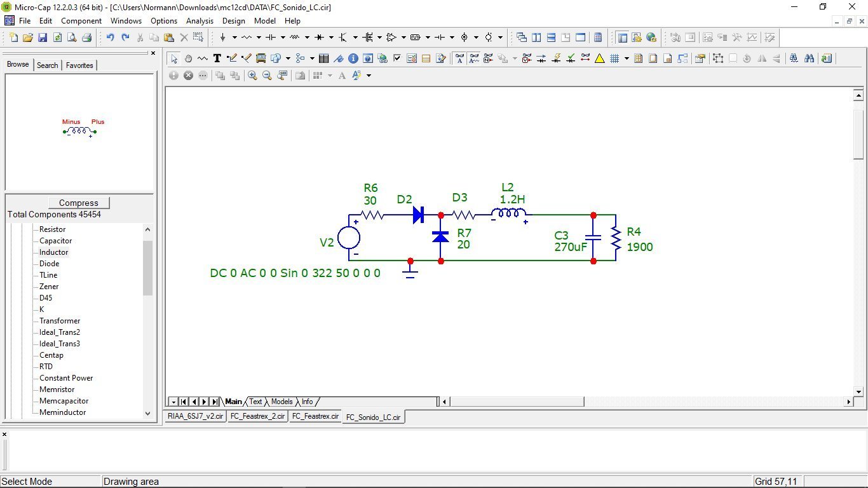The height and width of the screenshot is (488, 868).
Task: Expand the opamp dropdown arrow
Action: (403, 37)
